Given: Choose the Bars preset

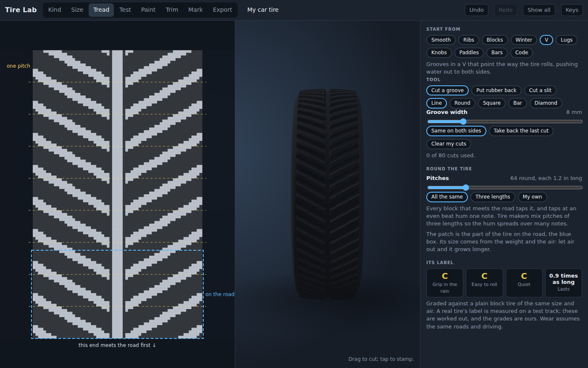Looking at the screenshot, I should point(497,53).
